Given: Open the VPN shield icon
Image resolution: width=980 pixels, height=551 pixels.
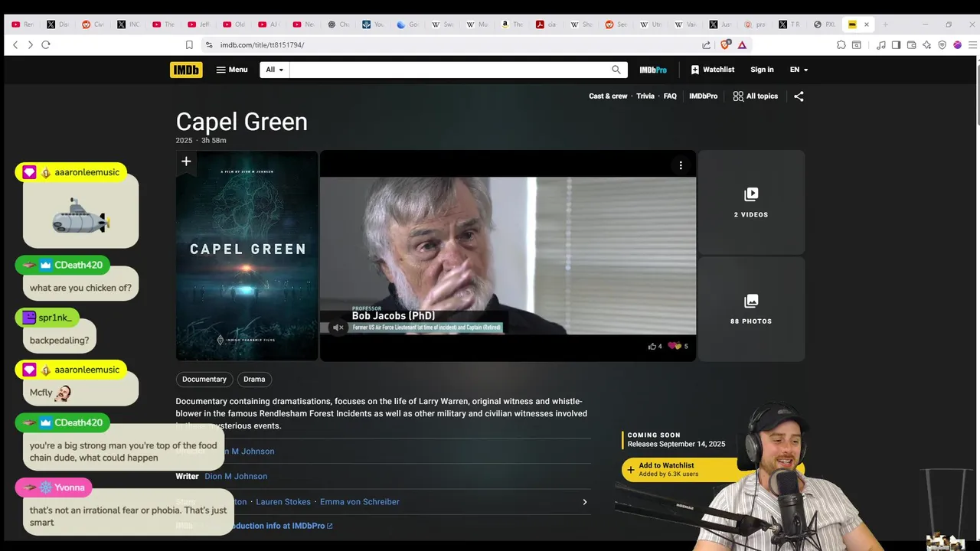Looking at the screenshot, I should coord(942,45).
